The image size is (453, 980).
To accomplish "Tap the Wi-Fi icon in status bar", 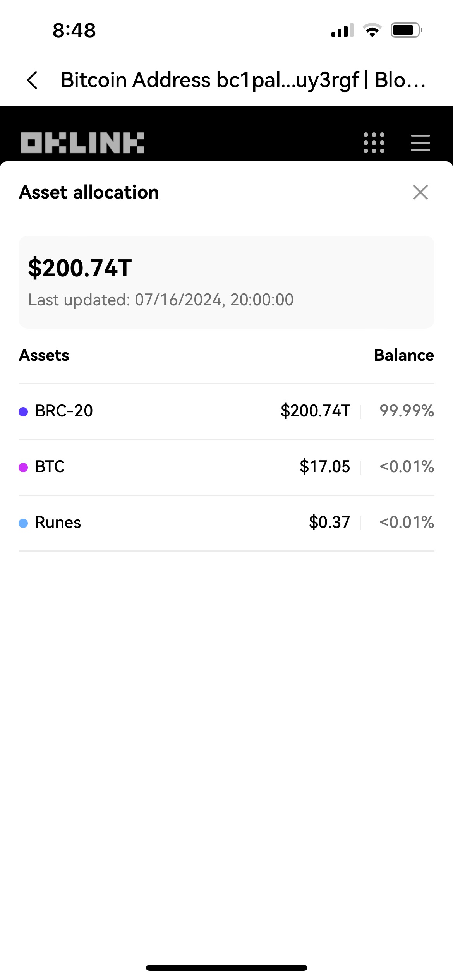I will 372,30.
